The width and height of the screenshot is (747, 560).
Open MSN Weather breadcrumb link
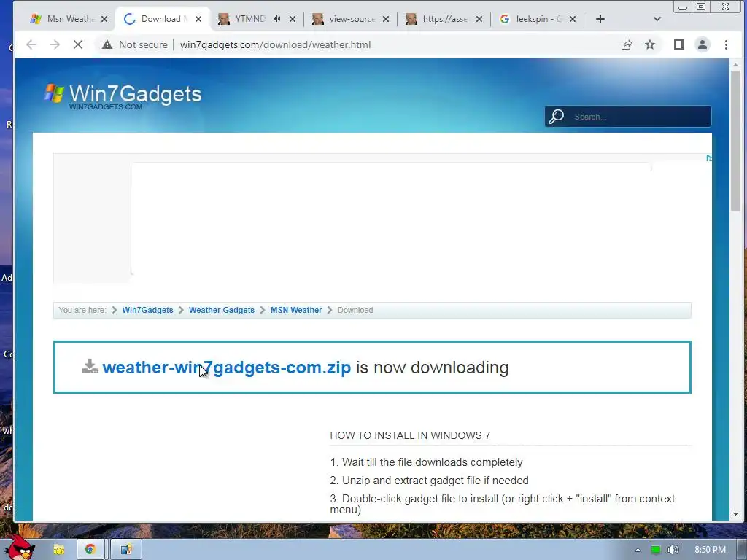296,310
